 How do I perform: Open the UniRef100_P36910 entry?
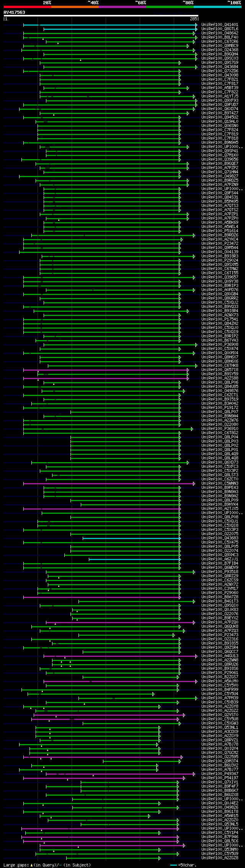tap(220, 429)
